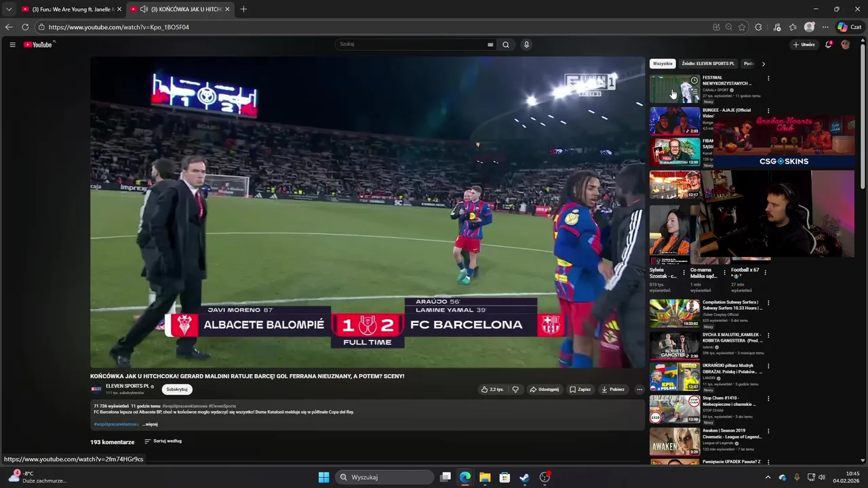The image size is (868, 488).
Task: Open Stop Cham #1410 video thumbnail
Action: [x=675, y=409]
